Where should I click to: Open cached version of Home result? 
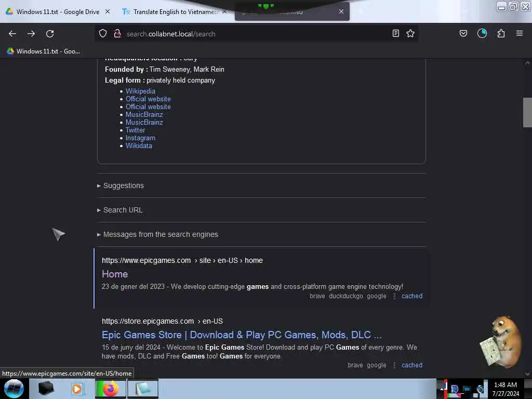pos(412,296)
